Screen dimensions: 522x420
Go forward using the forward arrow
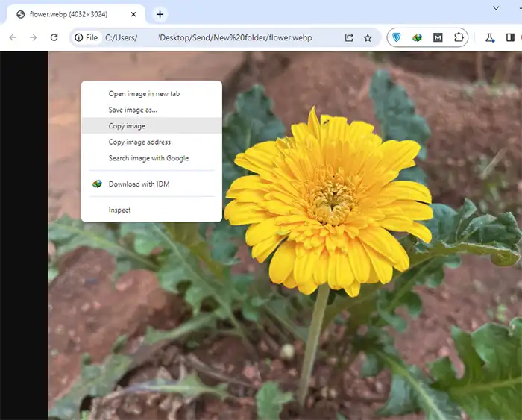tap(33, 37)
